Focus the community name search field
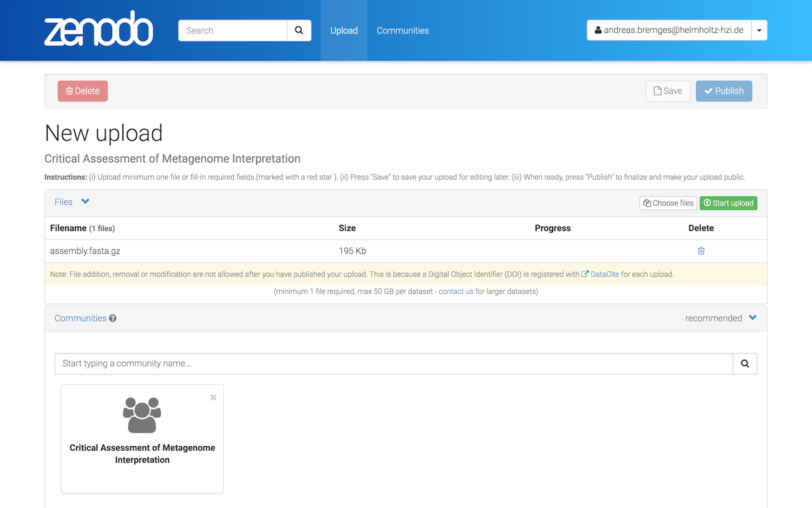This screenshot has width=812, height=508. [x=394, y=363]
